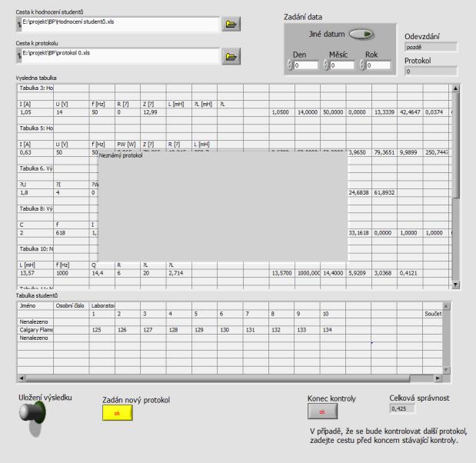The width and height of the screenshot is (476, 463).
Task: Open folder browser for protocol path
Action: (231, 56)
